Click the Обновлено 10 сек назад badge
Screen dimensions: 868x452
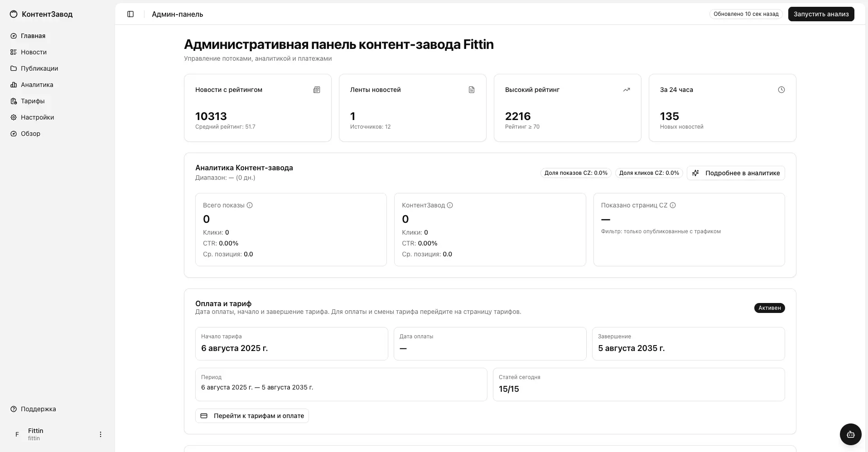coord(746,14)
